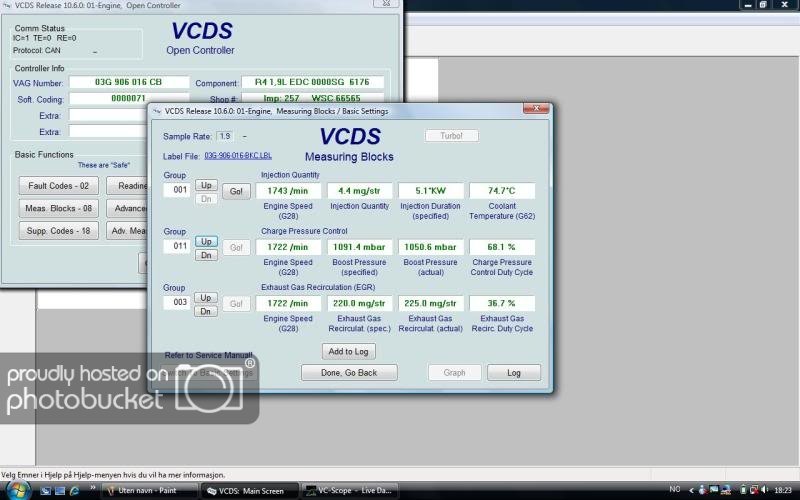Click the Fault Codes - 02 button

58,185
